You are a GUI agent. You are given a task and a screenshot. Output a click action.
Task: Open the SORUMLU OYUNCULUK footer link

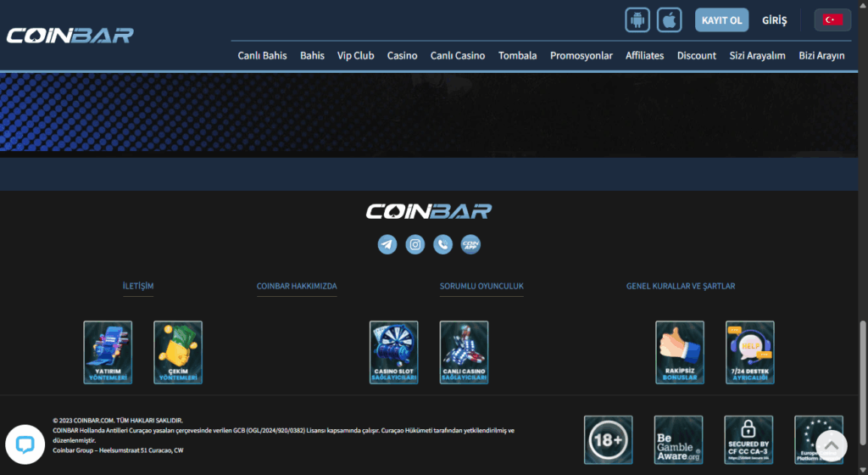481,286
